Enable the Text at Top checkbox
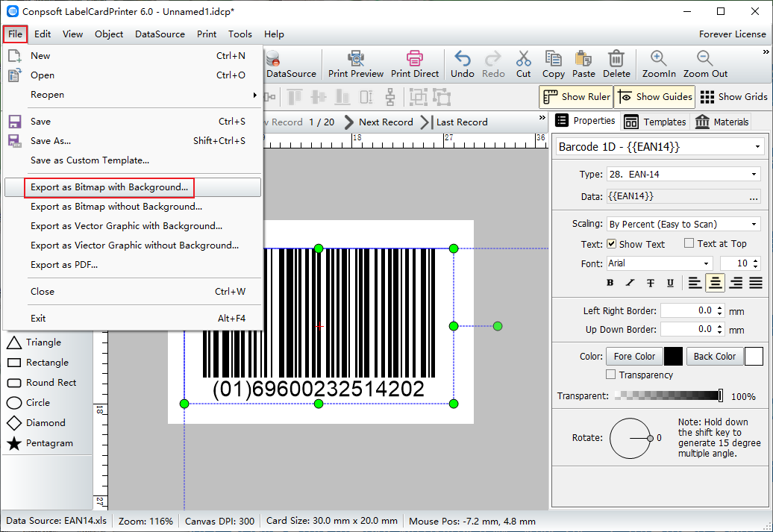773x532 pixels. click(x=689, y=243)
